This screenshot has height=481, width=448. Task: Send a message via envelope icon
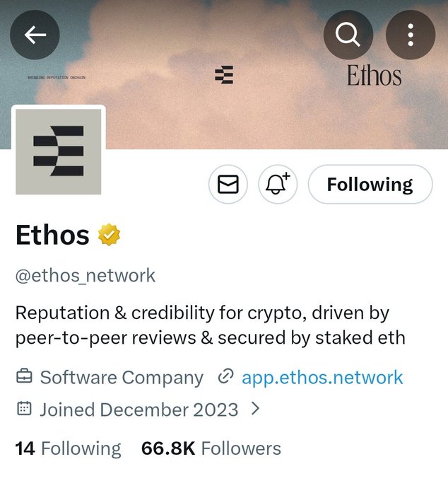click(228, 184)
